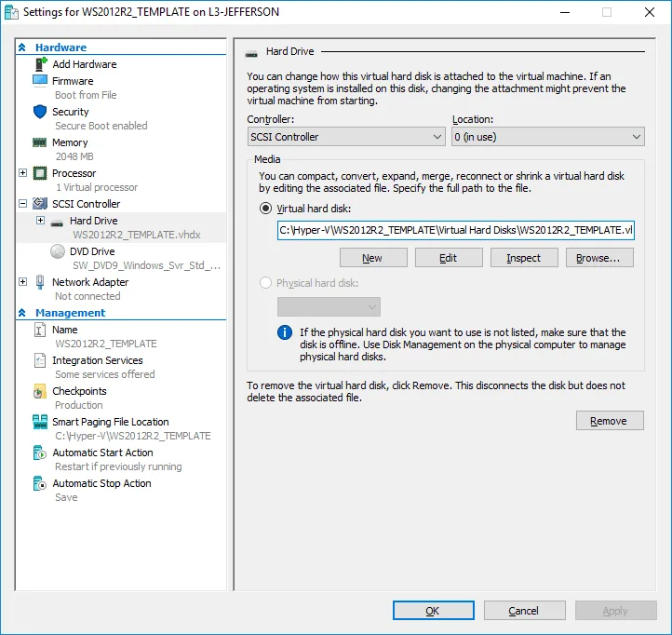Open the Location dropdown

(547, 137)
